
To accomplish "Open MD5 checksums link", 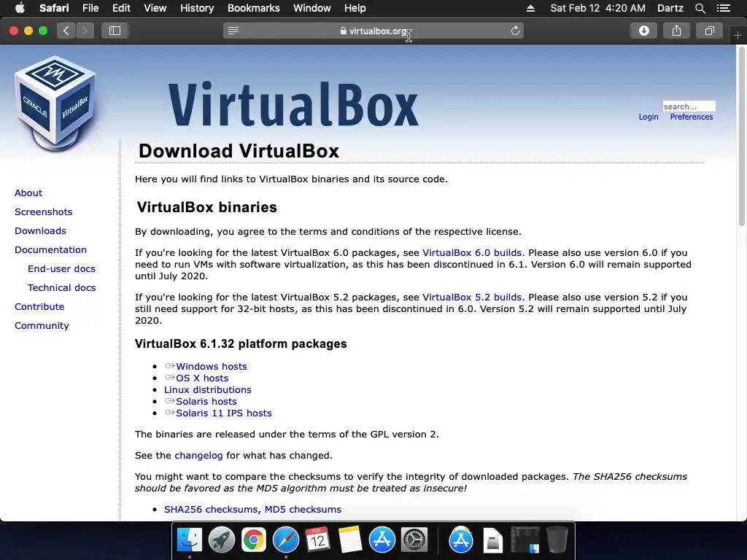I will (x=303, y=510).
